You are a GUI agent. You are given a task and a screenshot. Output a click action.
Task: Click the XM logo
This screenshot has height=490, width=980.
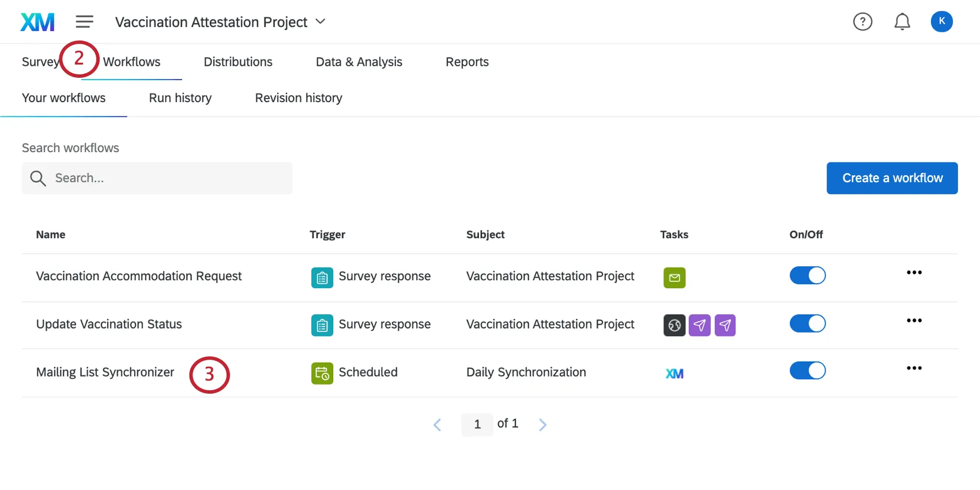tap(37, 22)
